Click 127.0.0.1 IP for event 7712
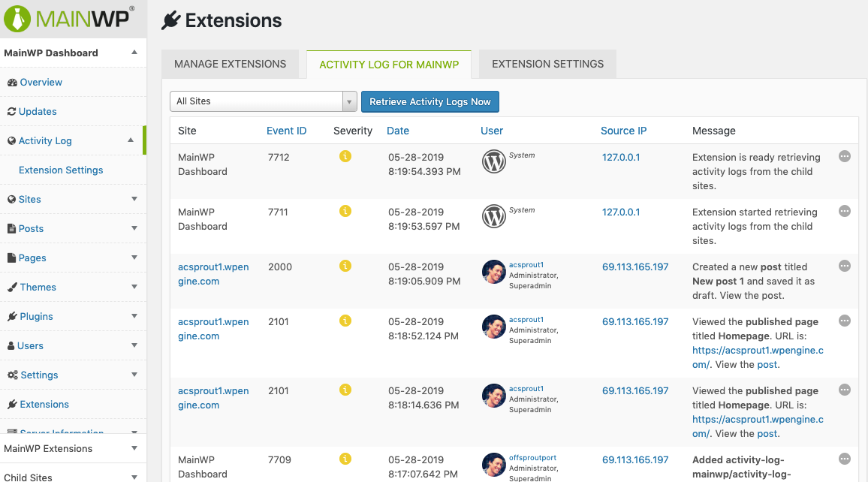The height and width of the screenshot is (482, 868). click(620, 157)
